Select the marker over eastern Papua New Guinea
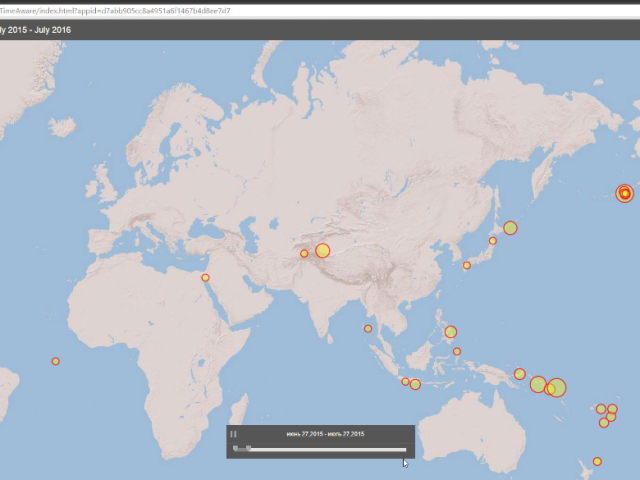This screenshot has width=640, height=480. pos(520,373)
